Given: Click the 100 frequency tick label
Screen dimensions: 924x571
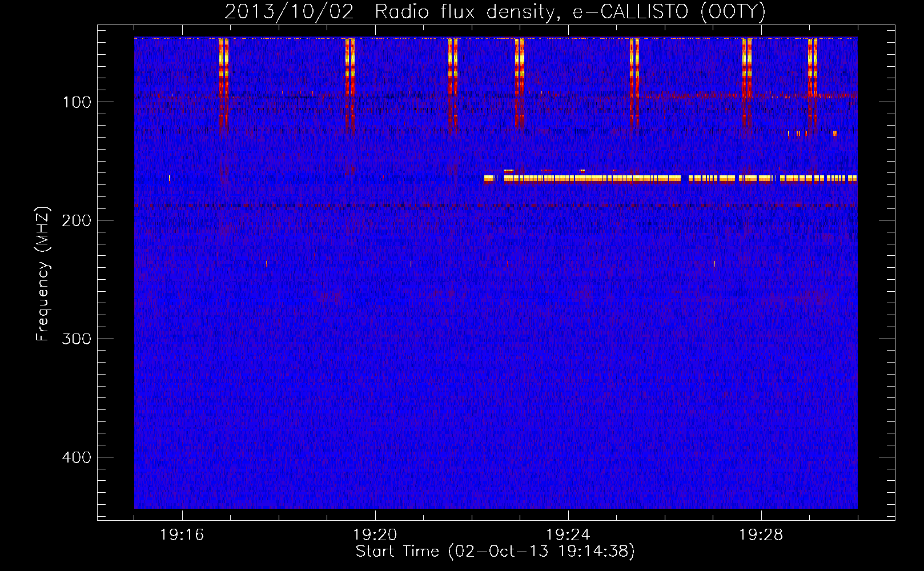Looking at the screenshot, I should [77, 102].
